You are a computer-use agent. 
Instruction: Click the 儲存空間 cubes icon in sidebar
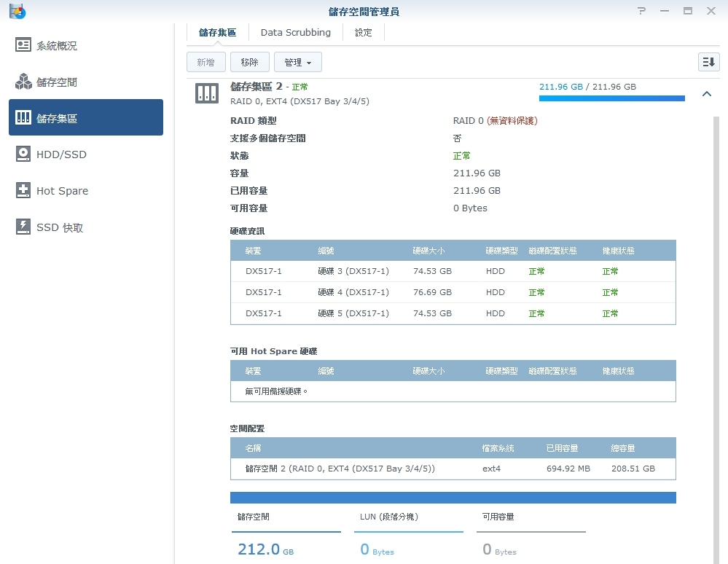point(23,82)
